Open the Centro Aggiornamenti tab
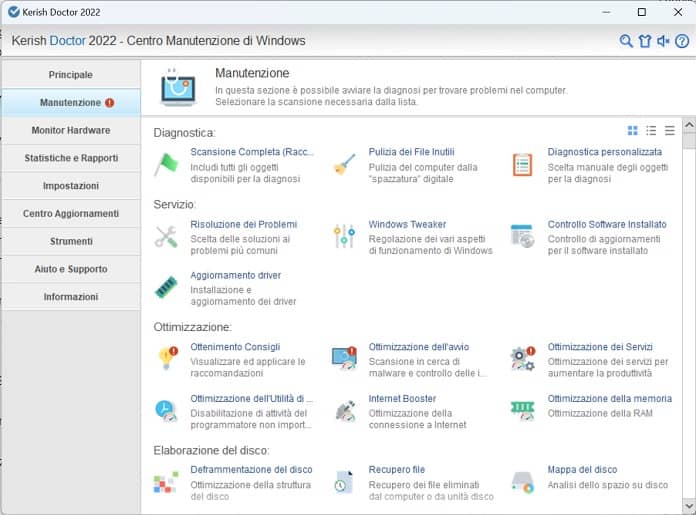Image resolution: width=696 pixels, height=515 pixels. pyautogui.click(x=71, y=213)
